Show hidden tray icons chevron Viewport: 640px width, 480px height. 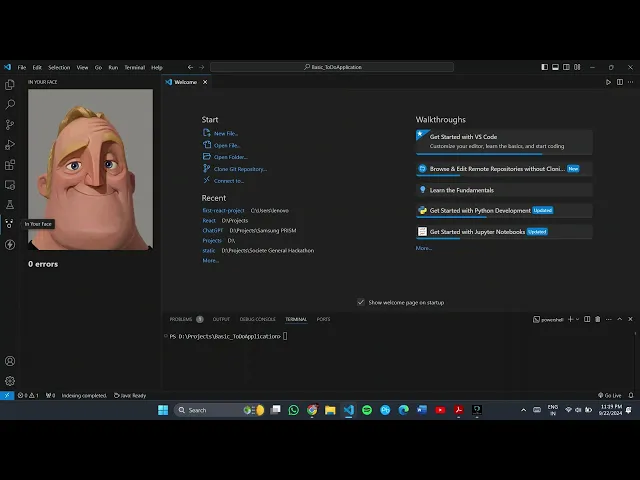click(x=523, y=410)
